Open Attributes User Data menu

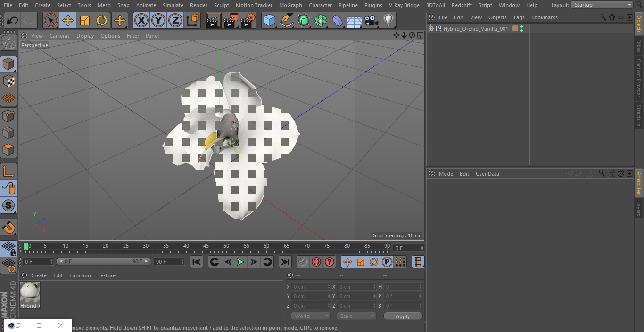pyautogui.click(x=487, y=174)
